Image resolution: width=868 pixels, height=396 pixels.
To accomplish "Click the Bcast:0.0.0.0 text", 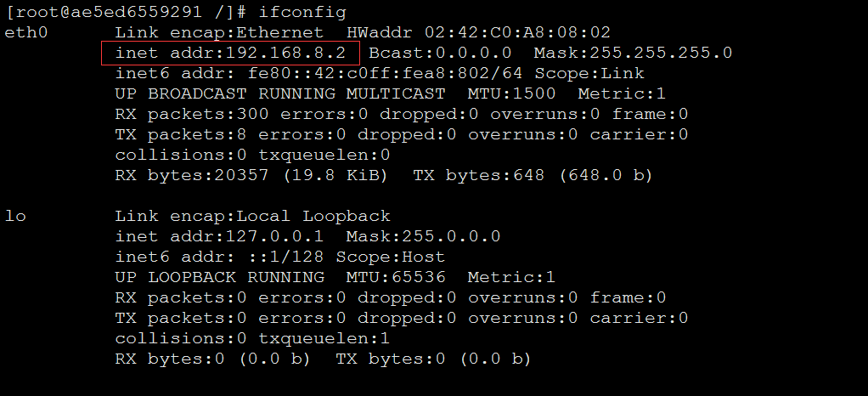I will point(440,54).
